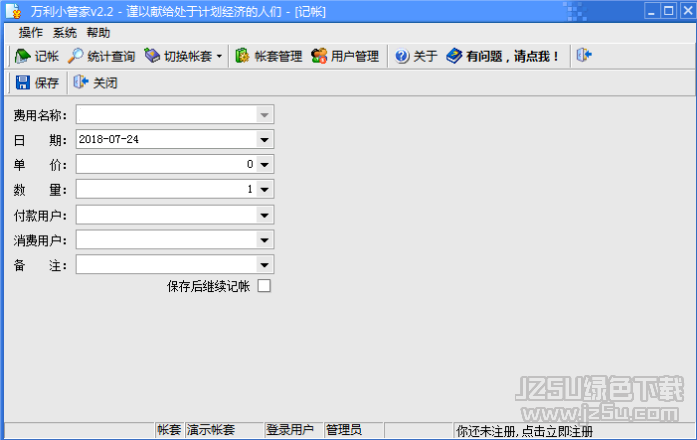Click the 切换帐套 book icon
This screenshot has height=440, width=697.
tap(152, 56)
